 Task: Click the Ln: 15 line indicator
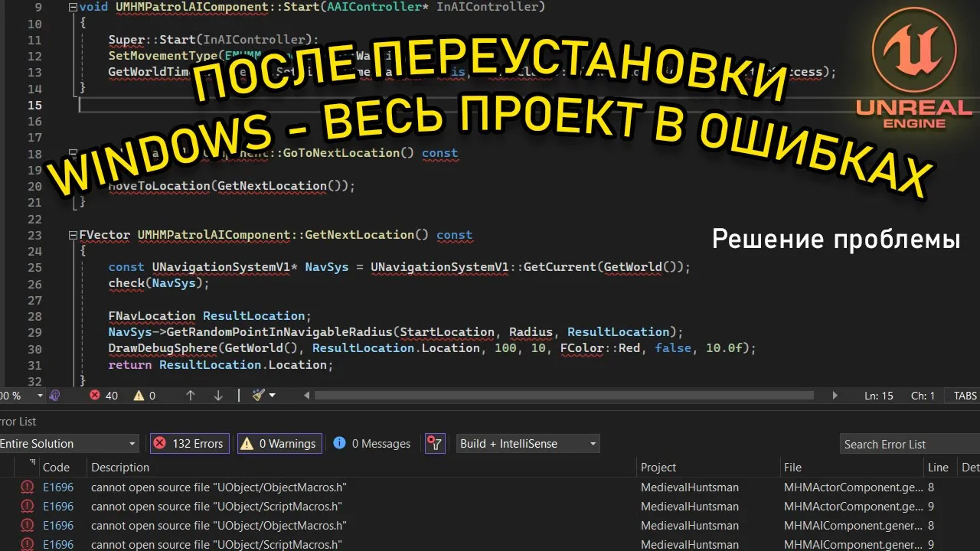(x=879, y=396)
